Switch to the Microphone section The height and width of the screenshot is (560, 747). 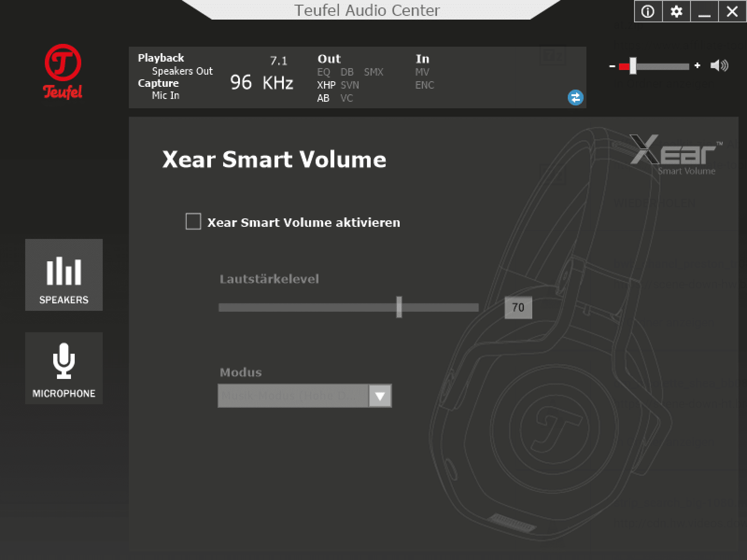tap(64, 368)
